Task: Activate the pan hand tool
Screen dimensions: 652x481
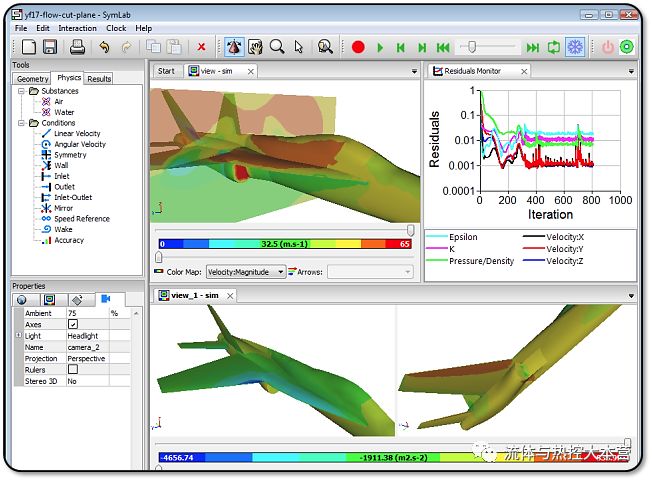Action: point(255,47)
